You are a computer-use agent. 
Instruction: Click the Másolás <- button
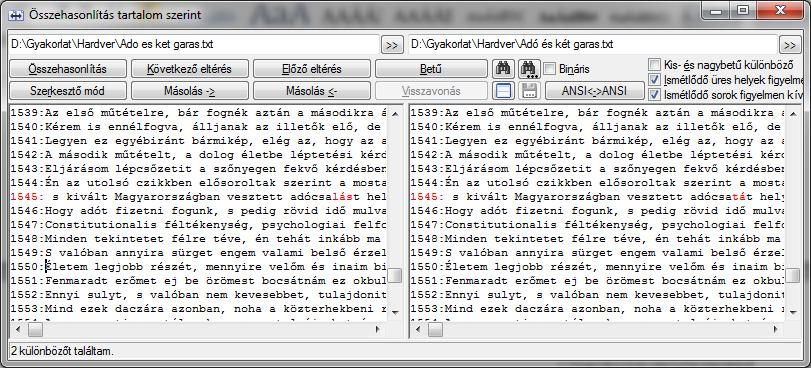click(x=312, y=91)
